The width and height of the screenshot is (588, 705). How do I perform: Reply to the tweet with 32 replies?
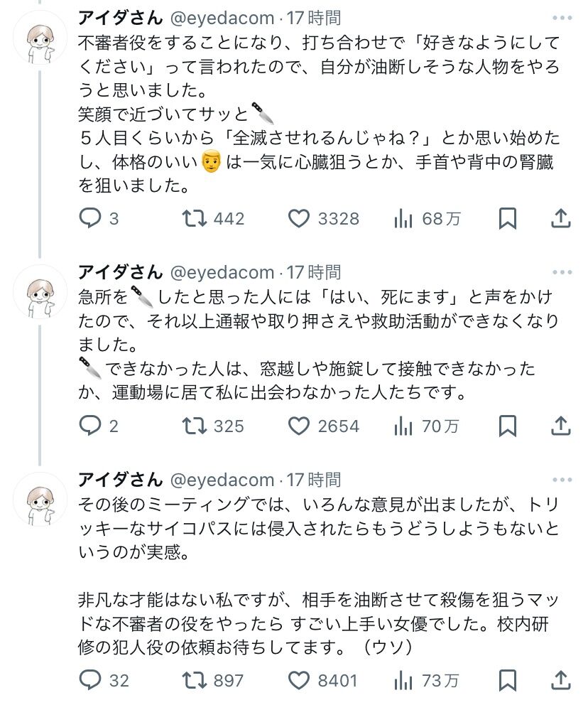point(89,680)
